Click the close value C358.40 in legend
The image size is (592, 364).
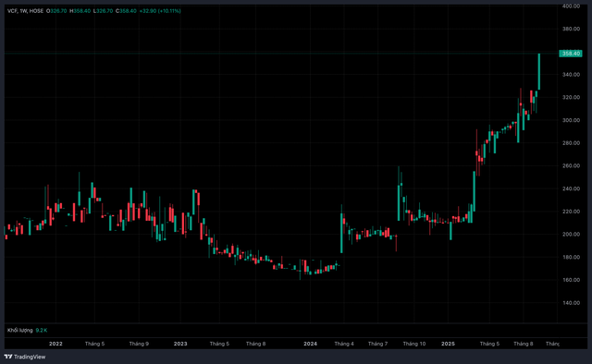(x=126, y=11)
